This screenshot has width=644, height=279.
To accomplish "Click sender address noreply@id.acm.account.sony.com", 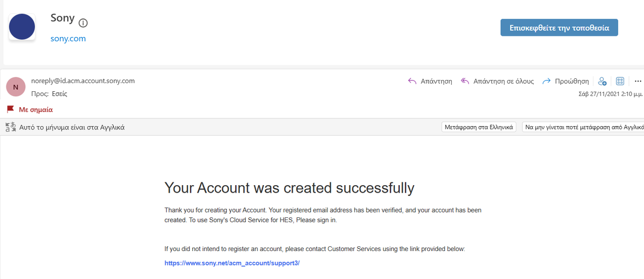I will pyautogui.click(x=83, y=81).
